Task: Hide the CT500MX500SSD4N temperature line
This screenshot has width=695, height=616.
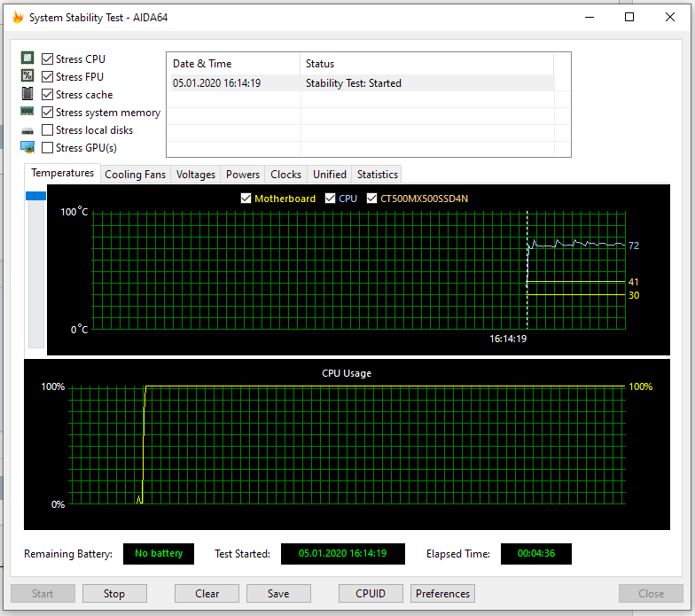Action: pyautogui.click(x=372, y=199)
